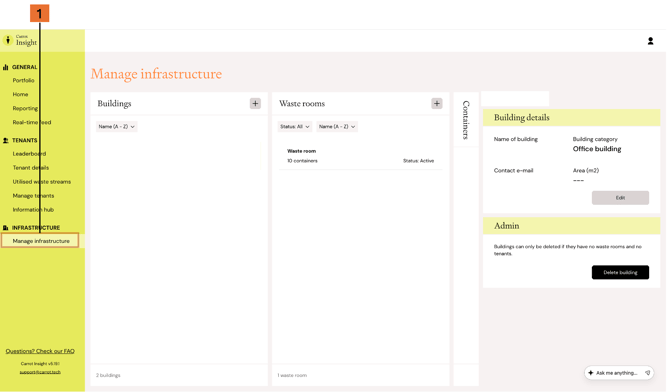The width and height of the screenshot is (670, 392).
Task: Click the 10 containers text
Action: coord(302,161)
